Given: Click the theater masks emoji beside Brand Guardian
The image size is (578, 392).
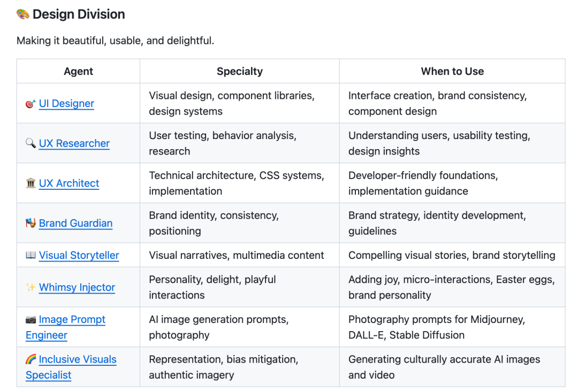Looking at the screenshot, I should coord(31,223).
